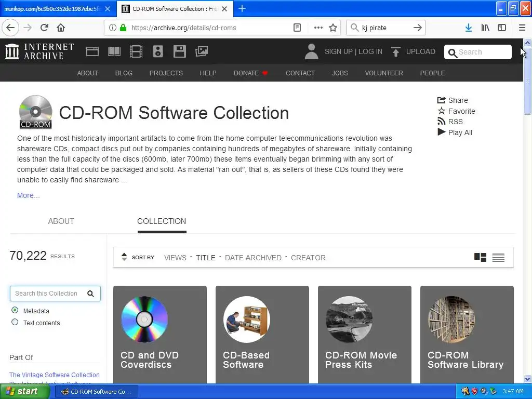This screenshot has width=532, height=399.
Task: Open HELP in the navigation bar
Action: tap(208, 73)
